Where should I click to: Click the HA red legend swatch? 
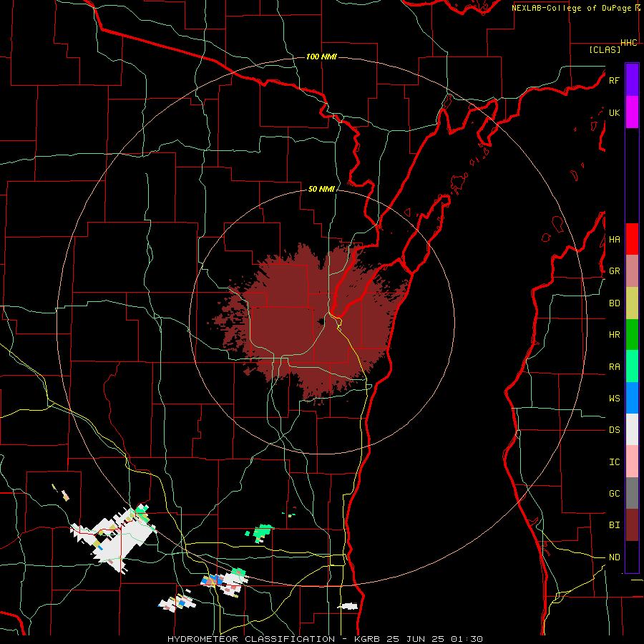coord(632,239)
